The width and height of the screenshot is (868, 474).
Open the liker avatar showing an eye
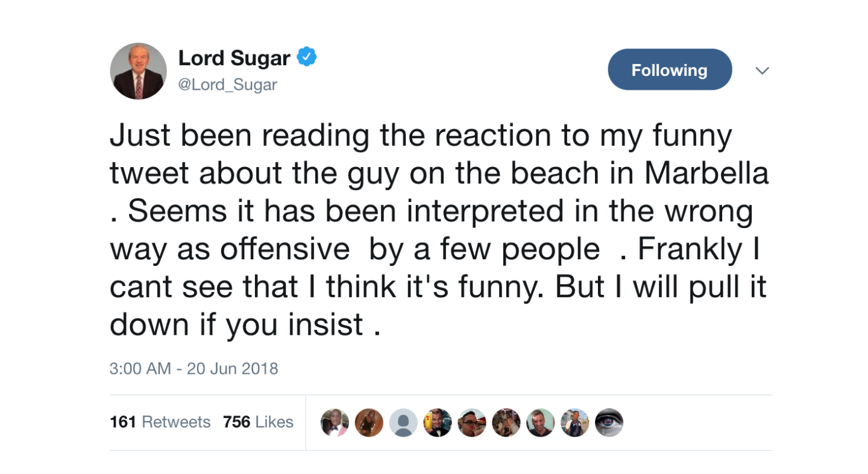coord(609,423)
